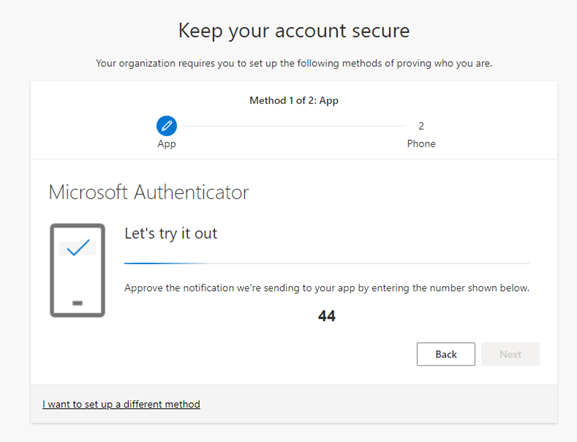Screen dimensions: 577x442
Task: Click the 'Method 1 of 2: App' title
Action: click(294, 100)
